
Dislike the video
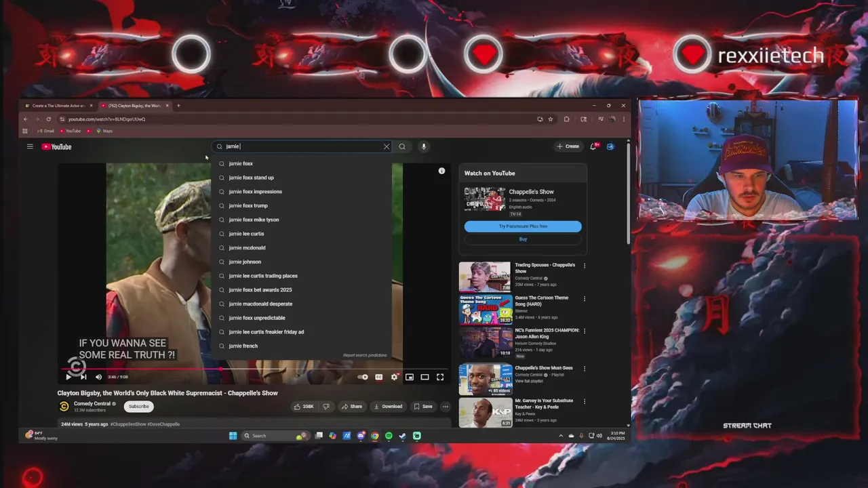pyautogui.click(x=326, y=407)
